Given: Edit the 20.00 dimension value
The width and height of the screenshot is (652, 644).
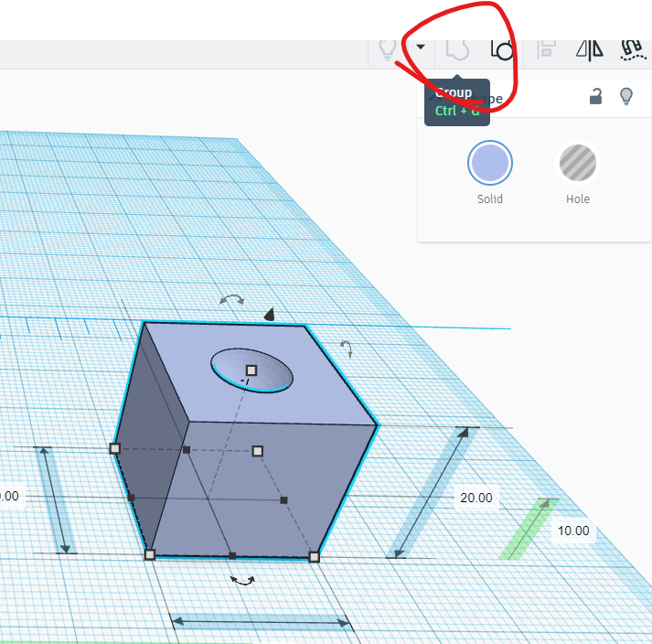Looking at the screenshot, I should tap(476, 498).
